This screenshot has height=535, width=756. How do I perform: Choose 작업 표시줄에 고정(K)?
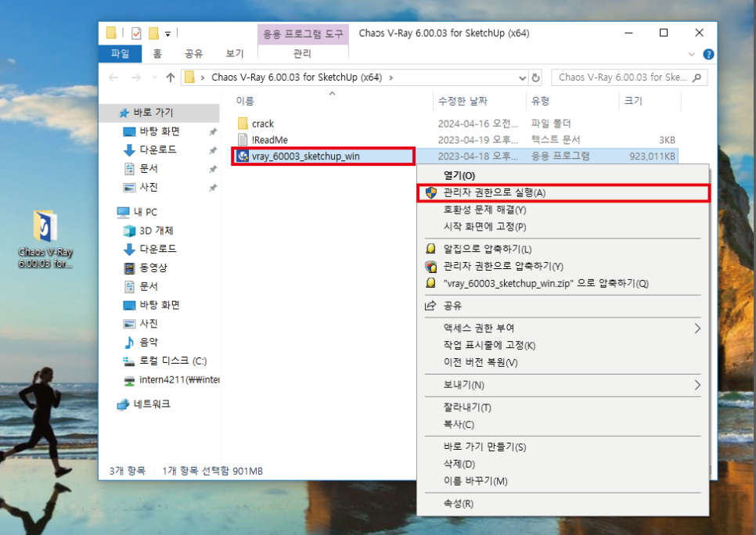[563, 345]
